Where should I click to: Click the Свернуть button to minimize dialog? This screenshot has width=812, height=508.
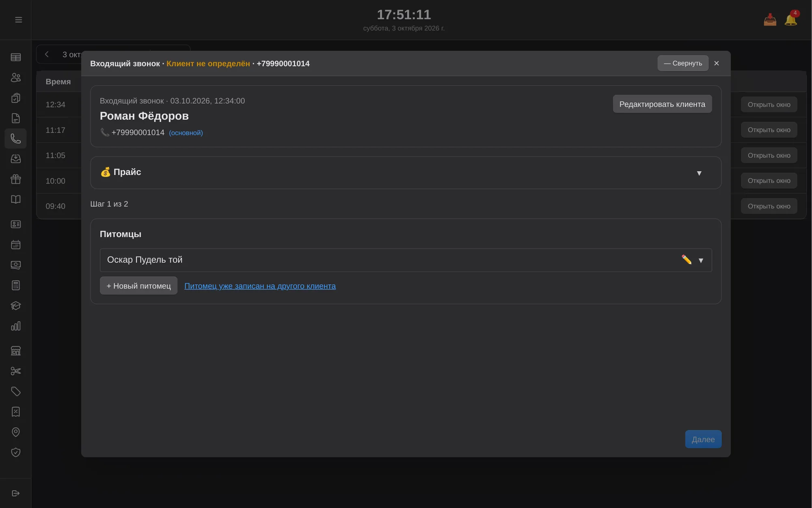point(683,63)
